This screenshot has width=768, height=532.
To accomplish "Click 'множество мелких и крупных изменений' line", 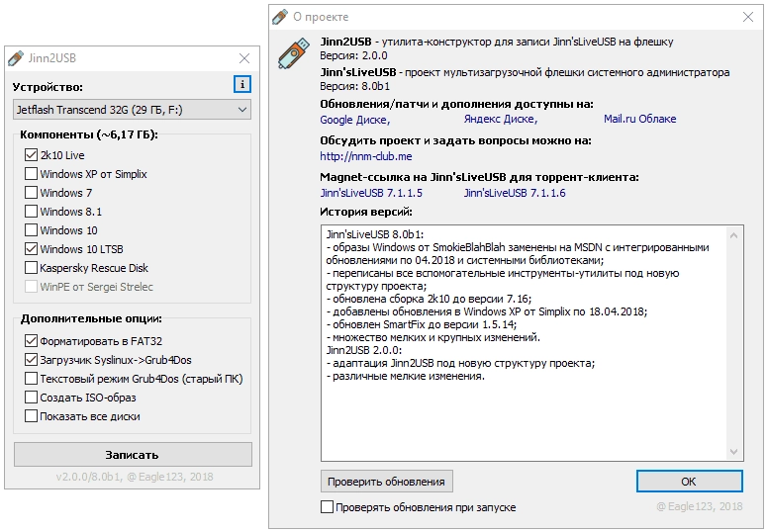I will click(x=432, y=338).
